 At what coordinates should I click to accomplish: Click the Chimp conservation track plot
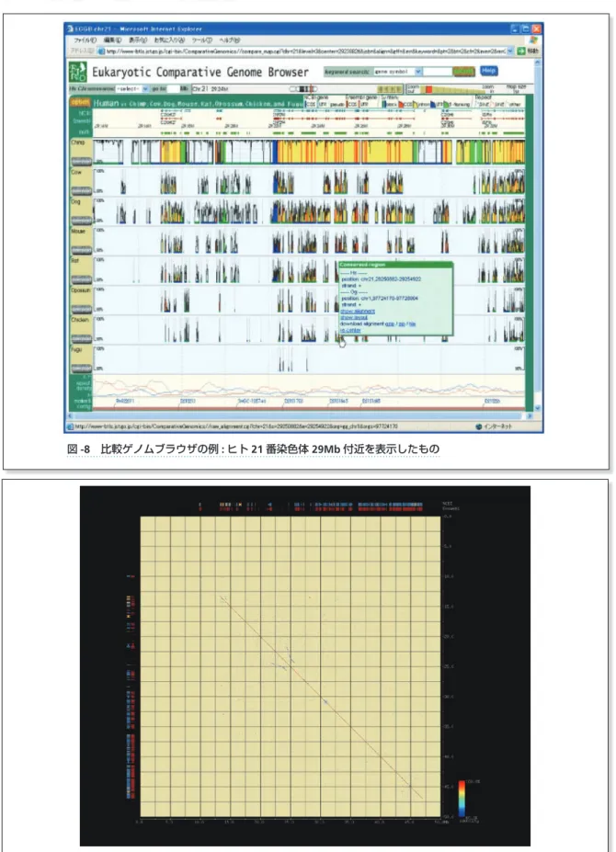pyautogui.click(x=309, y=152)
